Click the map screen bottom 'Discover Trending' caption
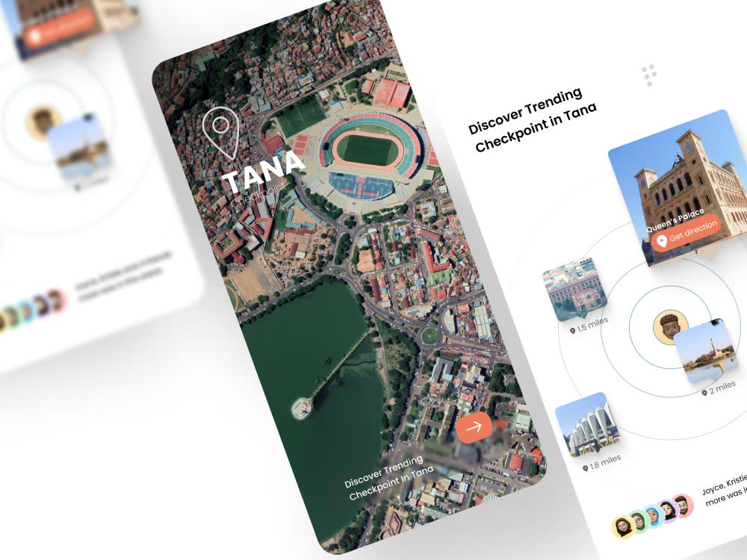 pyautogui.click(x=388, y=478)
